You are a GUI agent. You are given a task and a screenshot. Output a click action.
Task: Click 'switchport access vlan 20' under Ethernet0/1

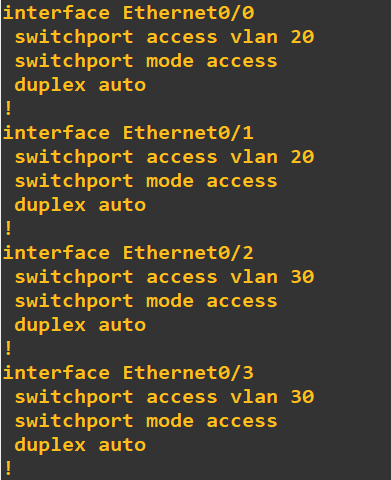click(164, 157)
